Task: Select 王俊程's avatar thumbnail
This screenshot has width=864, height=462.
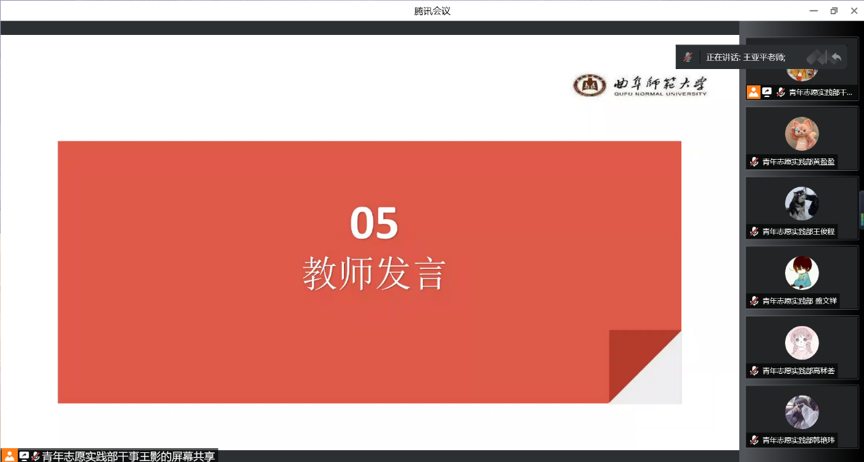Action: [801, 203]
